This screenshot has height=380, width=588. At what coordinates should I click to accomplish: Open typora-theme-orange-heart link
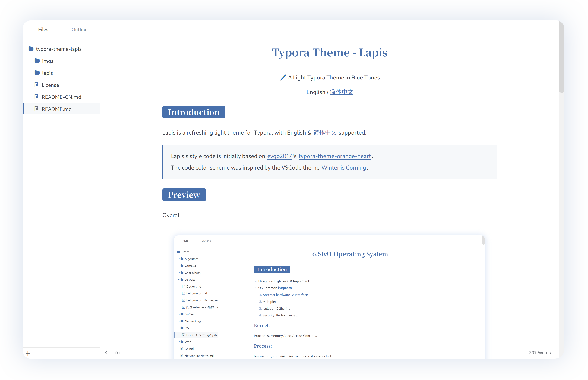335,156
